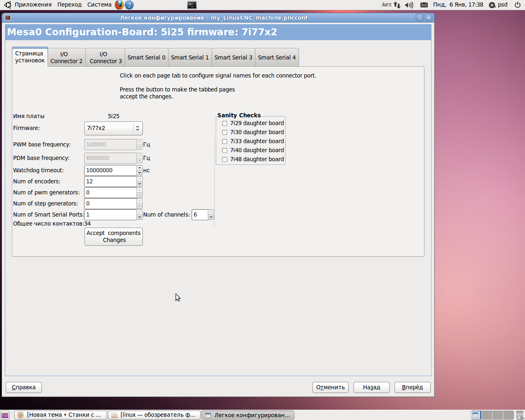Click Accept components Changes button
Image resolution: width=525 pixels, height=420 pixels.
coord(114,237)
